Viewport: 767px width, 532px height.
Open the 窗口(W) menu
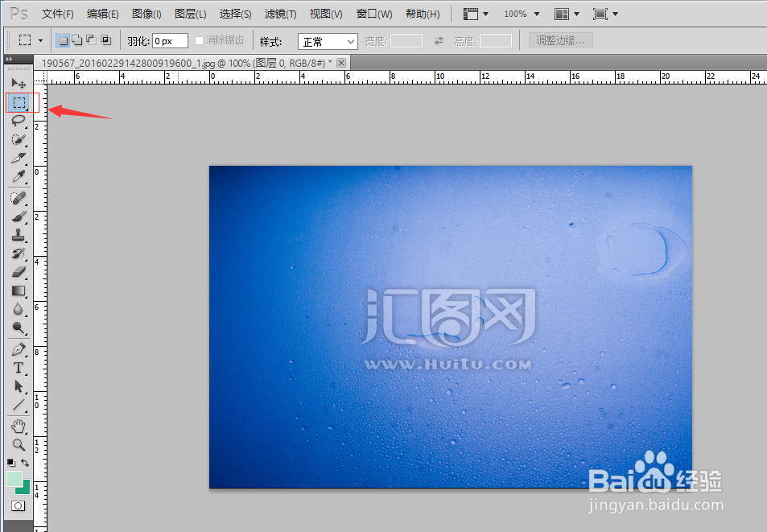374,14
